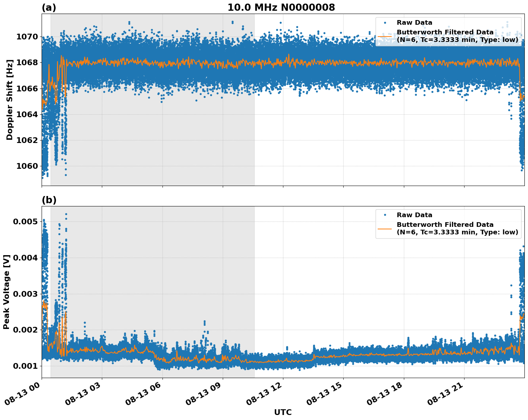
Task: Click the y-axis tick label '0.004'
Action: pos(25,258)
